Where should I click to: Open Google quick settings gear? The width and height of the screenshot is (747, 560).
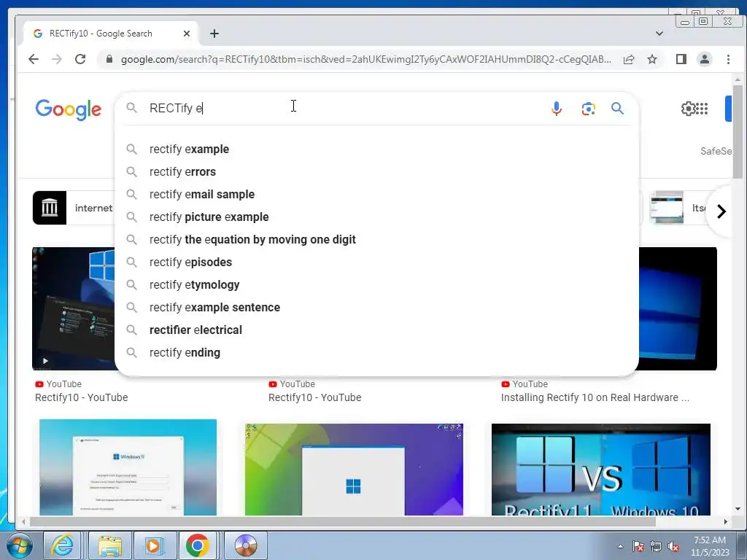tap(688, 109)
